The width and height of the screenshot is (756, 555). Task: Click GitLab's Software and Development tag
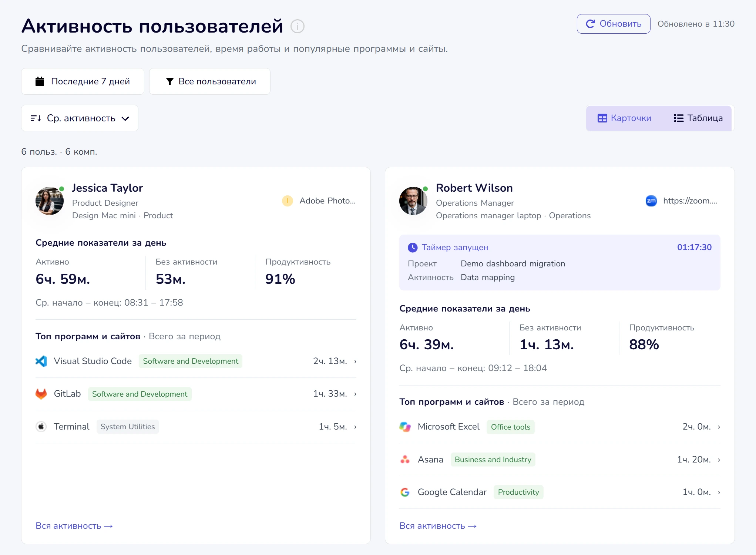pyautogui.click(x=140, y=394)
